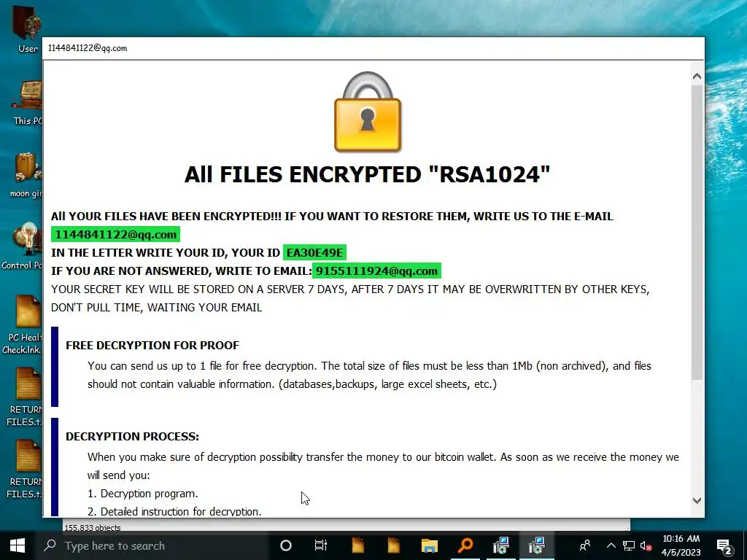Image resolution: width=747 pixels, height=560 pixels.
Task: Click the highlighted 9155111924@qq.com email
Action: click(x=376, y=271)
